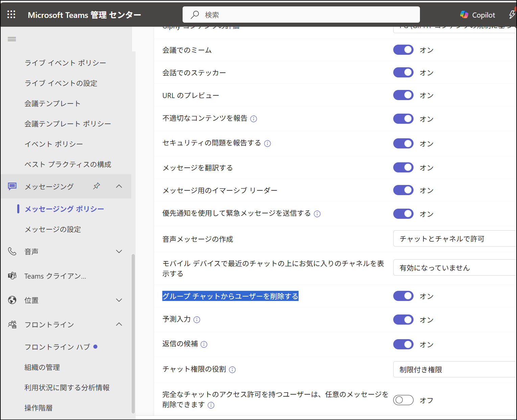The width and height of the screenshot is (517, 420).
Task: Open ベスト プラクティスの構成
Action: coord(68,164)
